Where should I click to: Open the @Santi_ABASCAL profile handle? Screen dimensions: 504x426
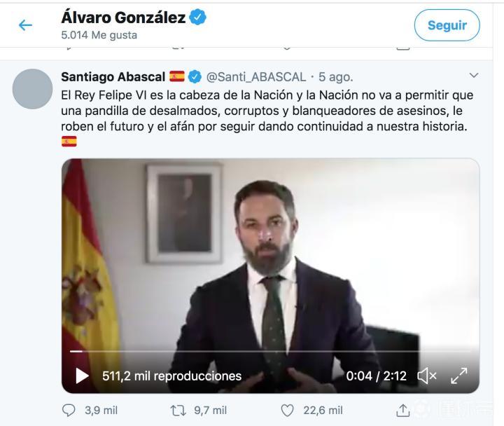(x=256, y=77)
